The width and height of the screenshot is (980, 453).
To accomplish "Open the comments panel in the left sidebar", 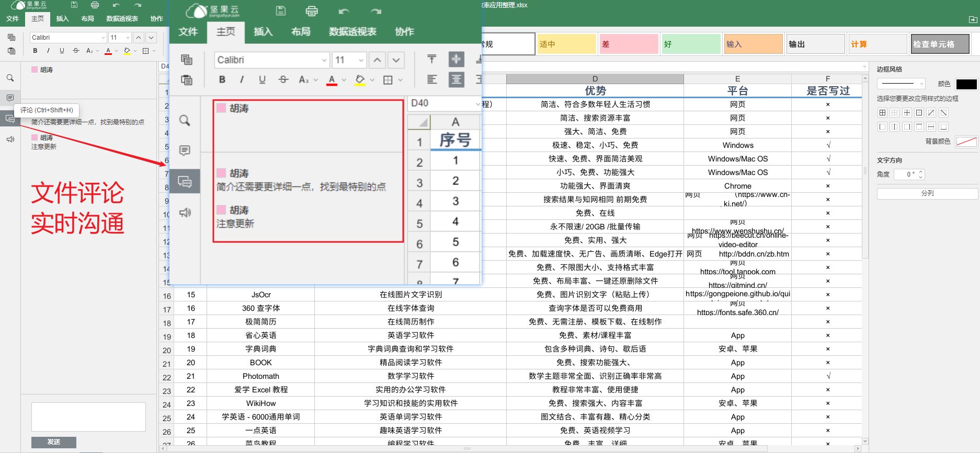I will pos(10,98).
